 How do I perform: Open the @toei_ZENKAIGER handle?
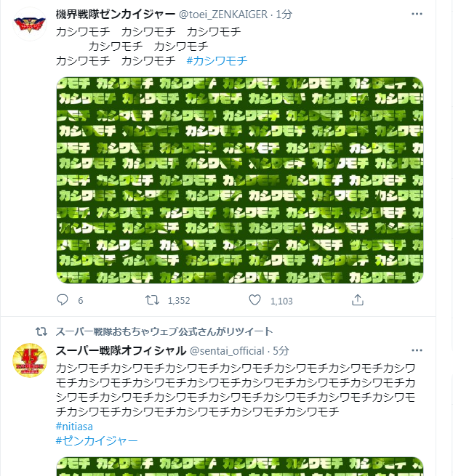pyautogui.click(x=223, y=15)
